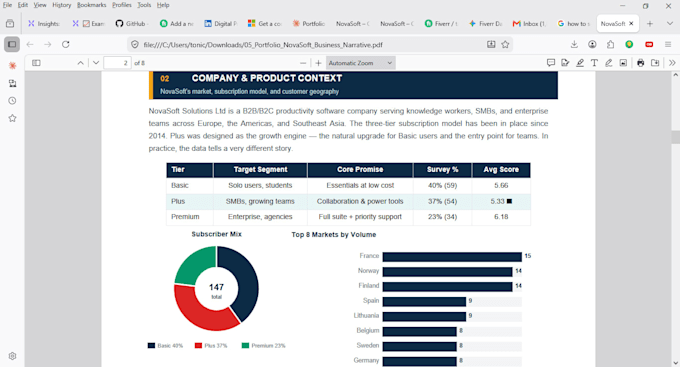
Task: Switch to the Digital P LinkedIn tab
Action: (221, 24)
